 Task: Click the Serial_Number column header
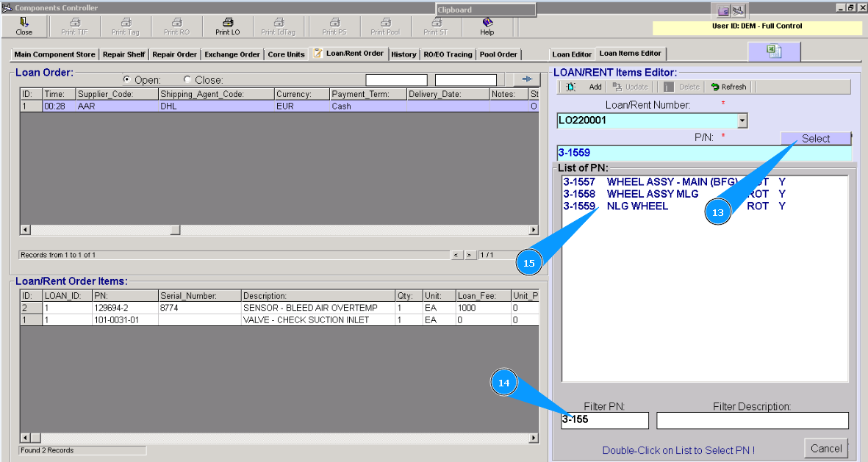(200, 295)
